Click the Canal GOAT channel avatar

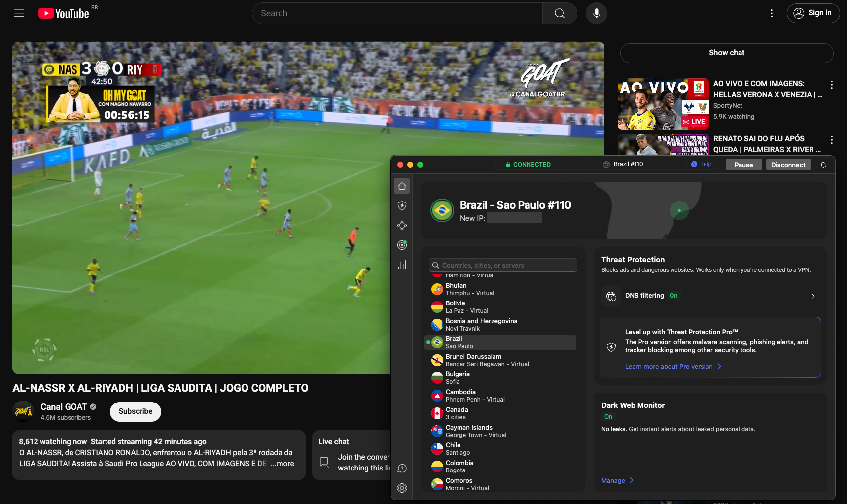click(x=23, y=411)
